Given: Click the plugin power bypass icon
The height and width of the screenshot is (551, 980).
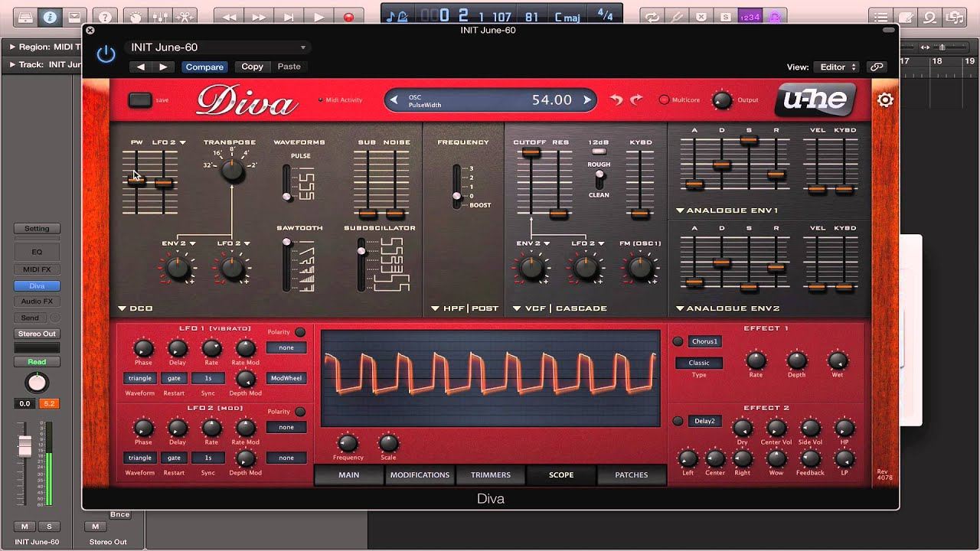Looking at the screenshot, I should click(x=106, y=54).
